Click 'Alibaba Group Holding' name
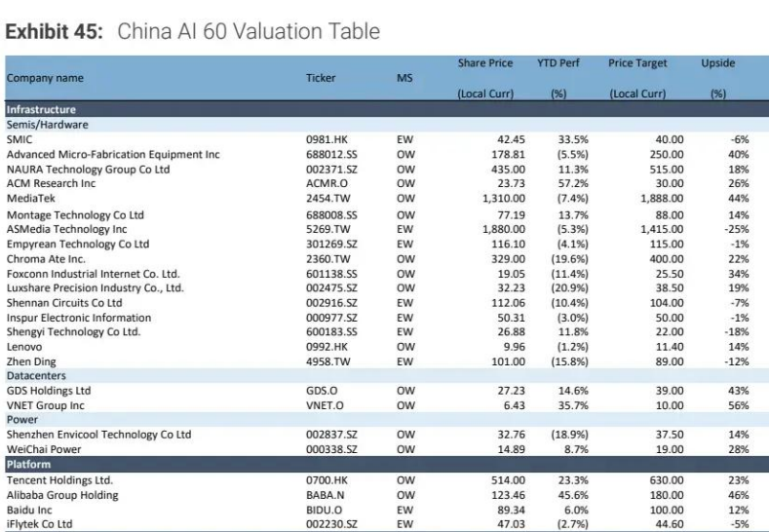The height and width of the screenshot is (532, 769). (62, 495)
